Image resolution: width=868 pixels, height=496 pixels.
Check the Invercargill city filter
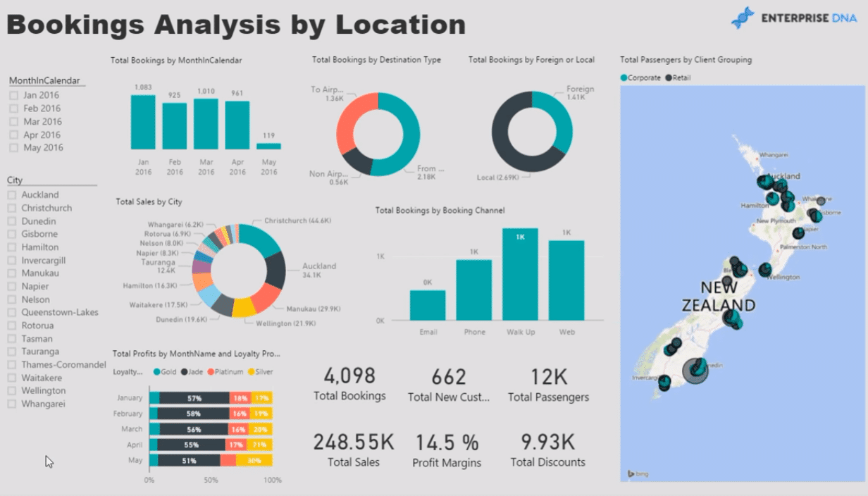point(12,260)
